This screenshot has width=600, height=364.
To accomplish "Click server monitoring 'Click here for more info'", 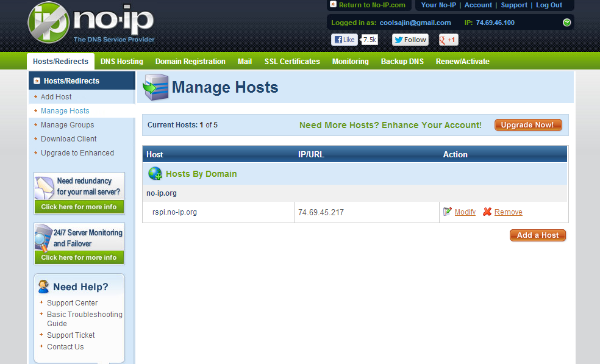I will coord(79,257).
